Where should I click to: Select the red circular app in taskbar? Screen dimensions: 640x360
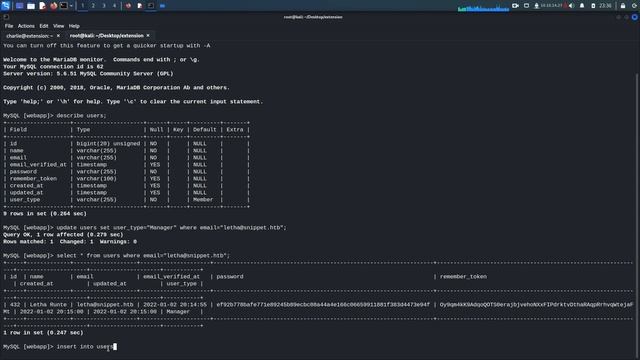pyautogui.click(x=128, y=6)
